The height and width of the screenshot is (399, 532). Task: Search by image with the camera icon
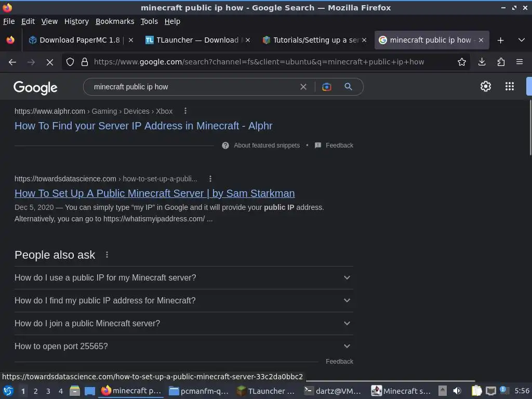pyautogui.click(x=326, y=87)
